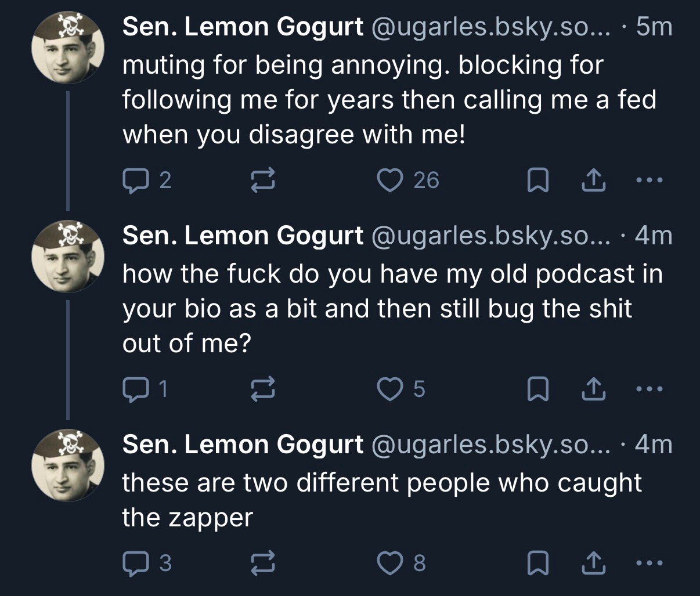Share the "muting for being annoying" post
Image resolution: width=700 pixels, height=596 pixels.
(x=593, y=180)
